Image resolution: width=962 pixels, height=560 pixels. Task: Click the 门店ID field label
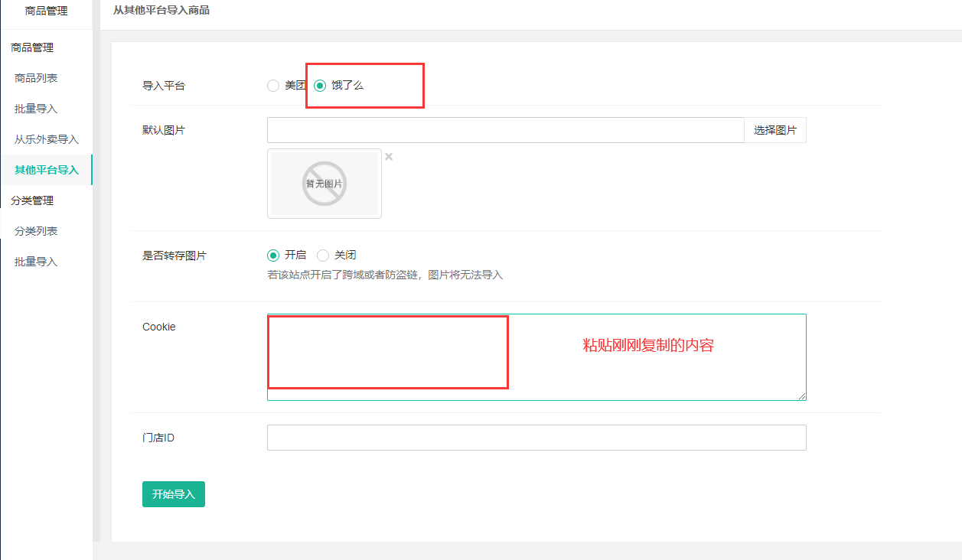pos(158,438)
